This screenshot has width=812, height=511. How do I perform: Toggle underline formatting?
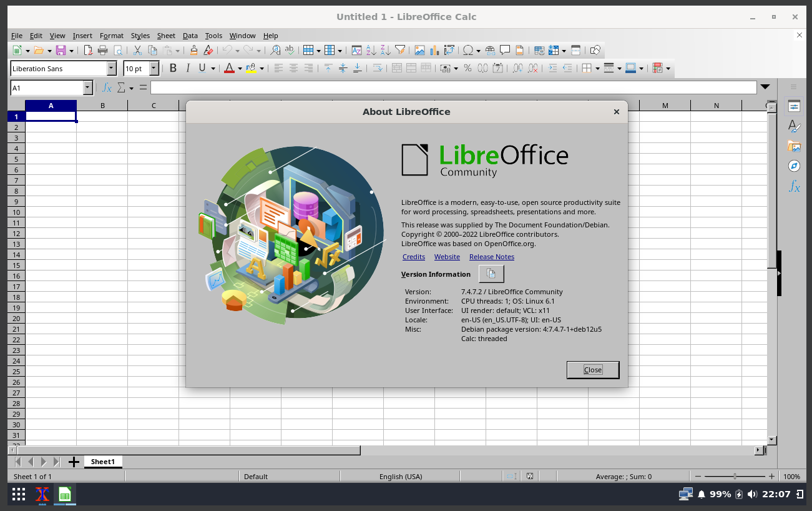tap(201, 69)
